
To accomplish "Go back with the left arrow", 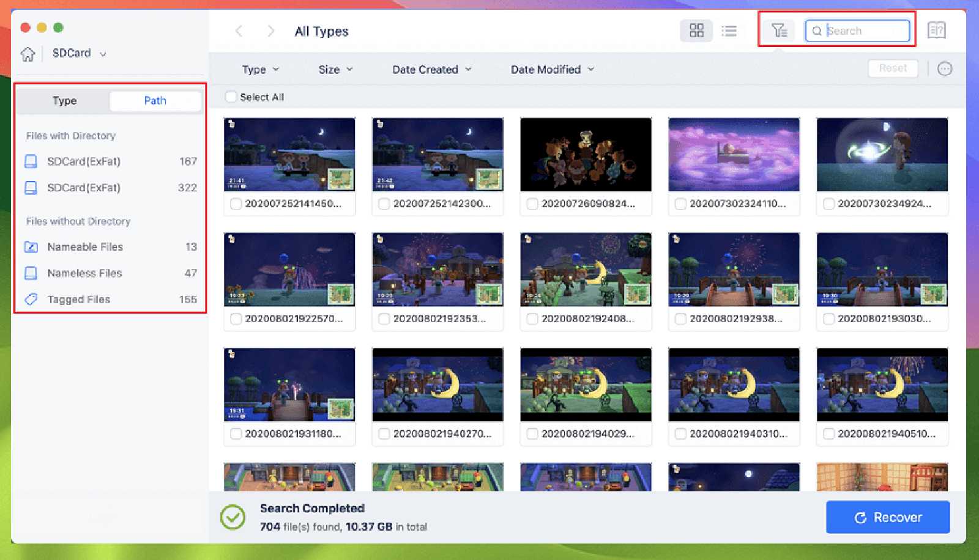I will click(239, 31).
